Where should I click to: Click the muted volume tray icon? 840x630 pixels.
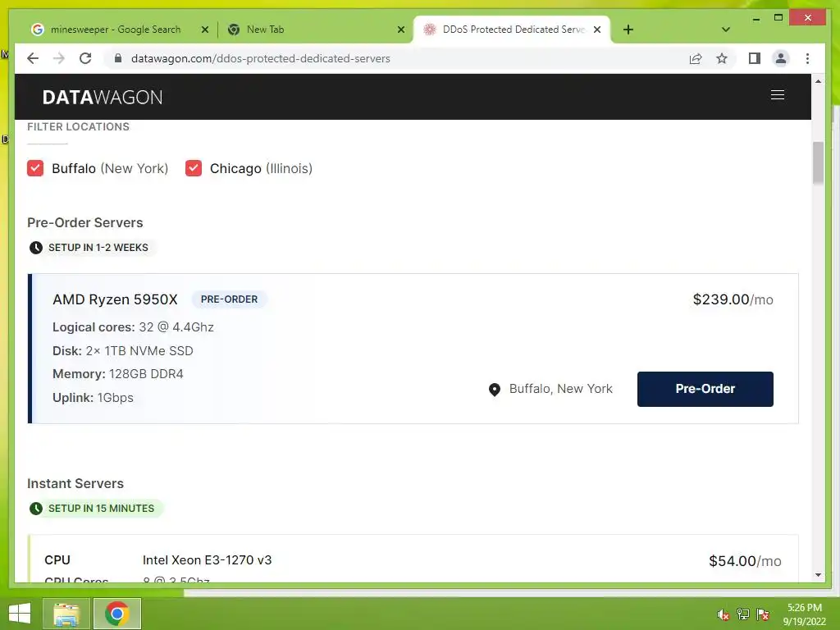coord(724,614)
